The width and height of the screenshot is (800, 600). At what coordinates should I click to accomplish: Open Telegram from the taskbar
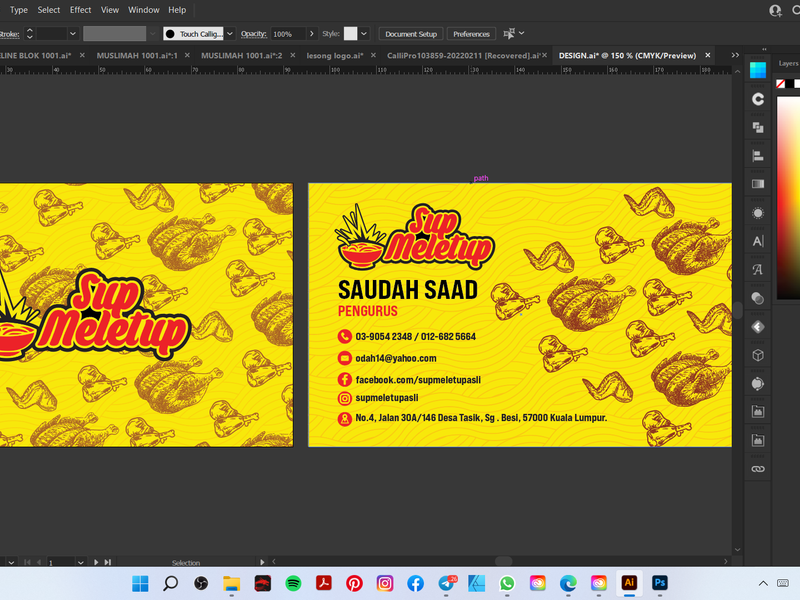coord(446,583)
